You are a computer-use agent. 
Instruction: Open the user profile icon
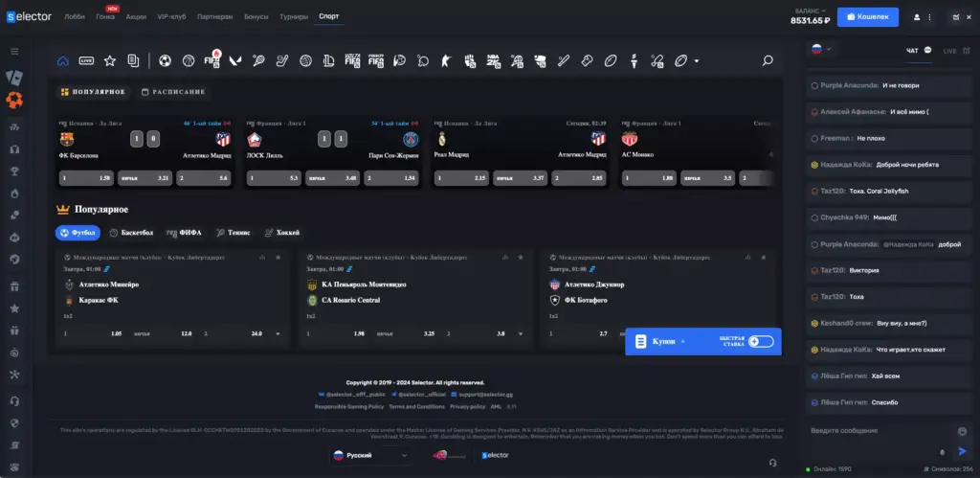click(917, 16)
